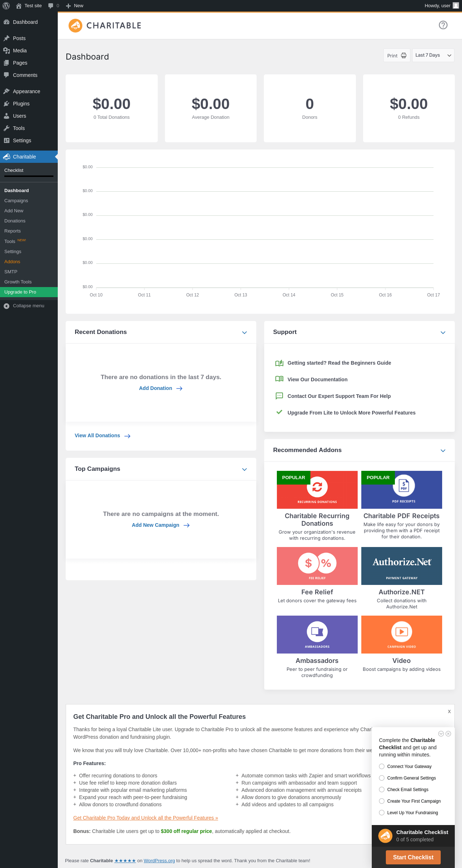462x868 pixels.
Task: Click the Plugins plug icon
Action: [x=6, y=104]
